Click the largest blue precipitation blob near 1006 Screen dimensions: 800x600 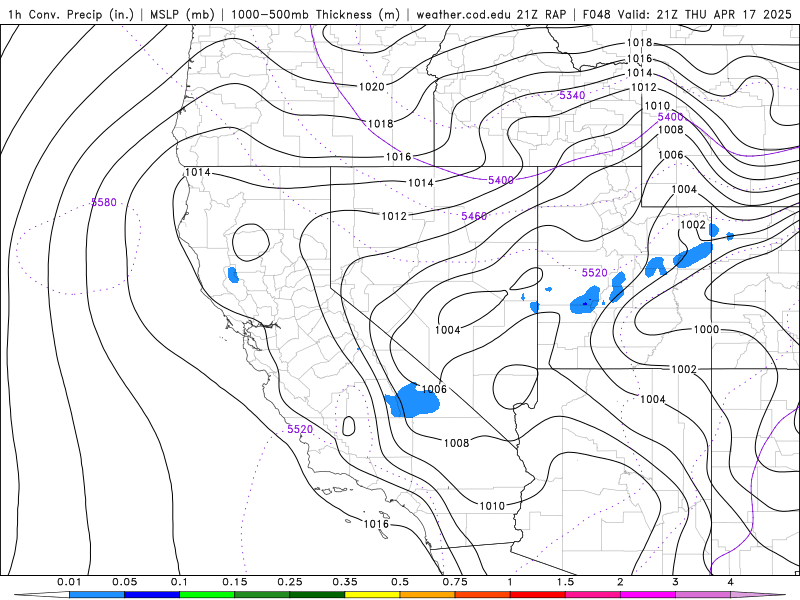[411, 402]
